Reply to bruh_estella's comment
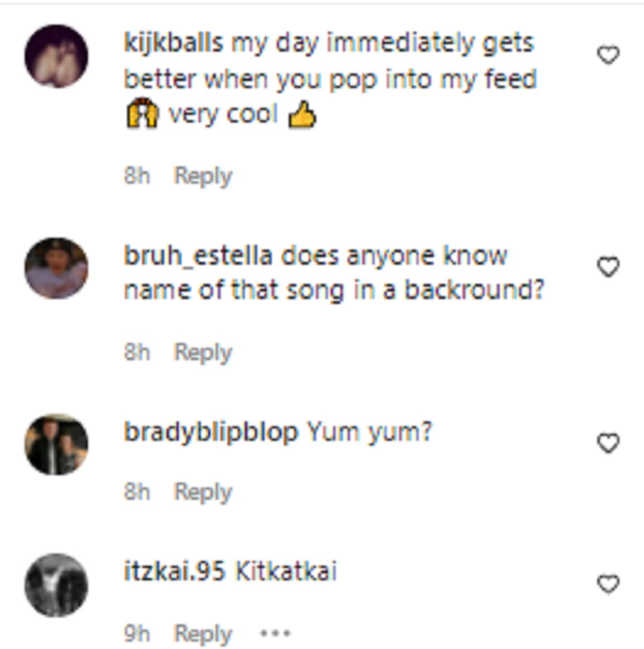The image size is (644, 649). (x=203, y=353)
